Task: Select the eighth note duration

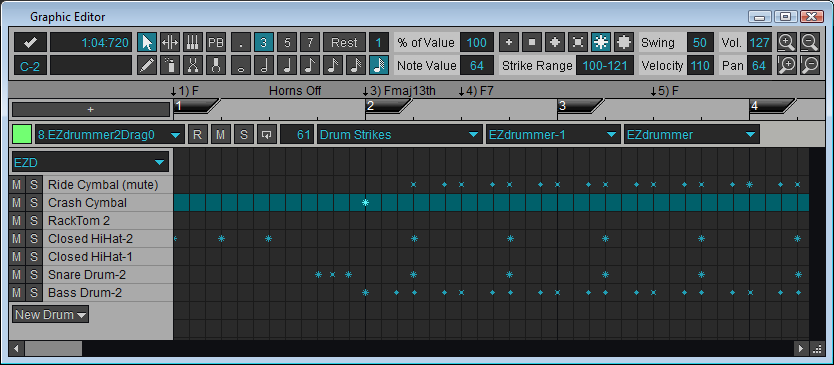Action: click(x=310, y=65)
